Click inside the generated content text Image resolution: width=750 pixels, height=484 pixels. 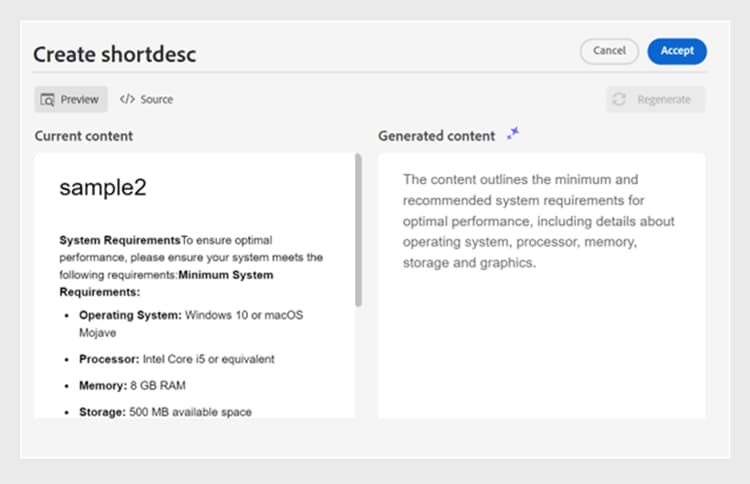(x=538, y=221)
